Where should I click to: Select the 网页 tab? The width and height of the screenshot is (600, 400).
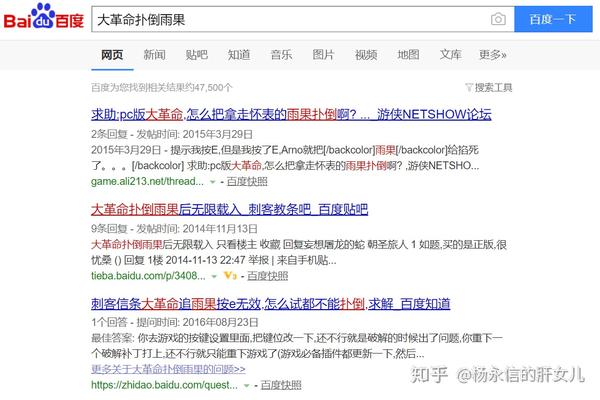click(x=112, y=55)
